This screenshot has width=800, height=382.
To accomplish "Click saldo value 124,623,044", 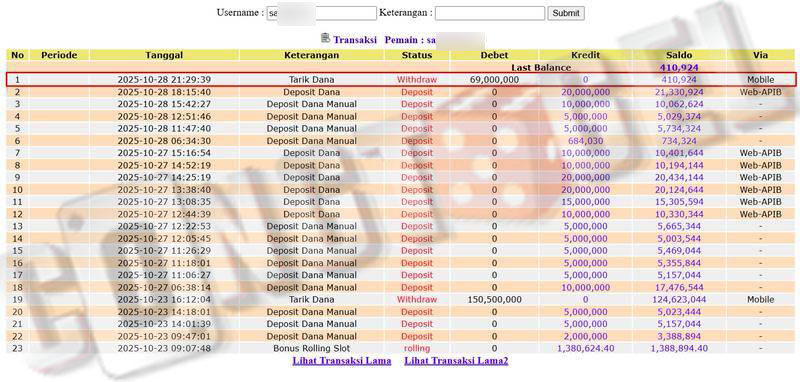I will coord(679,299).
